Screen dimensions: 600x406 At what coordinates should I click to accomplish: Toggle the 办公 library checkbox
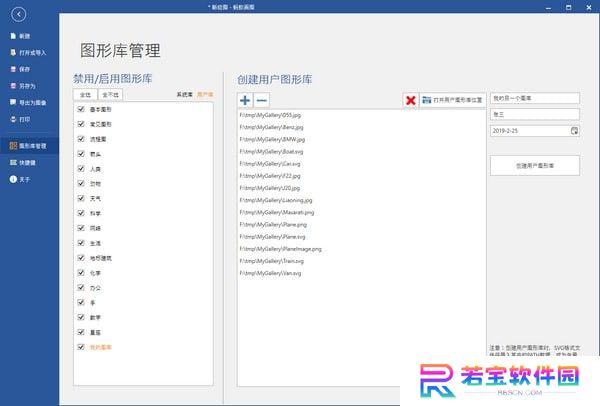[x=81, y=288]
